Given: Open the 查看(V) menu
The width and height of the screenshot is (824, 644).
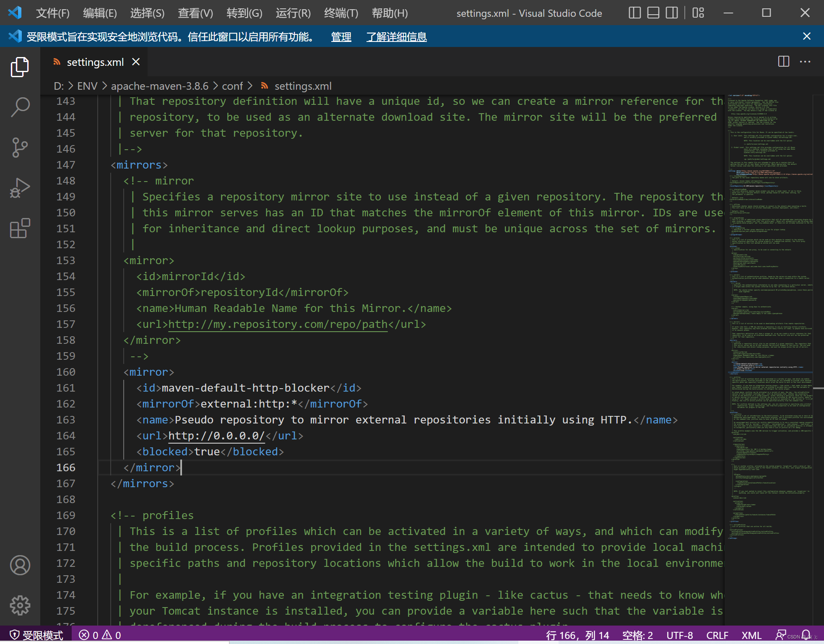Looking at the screenshot, I should tap(195, 13).
